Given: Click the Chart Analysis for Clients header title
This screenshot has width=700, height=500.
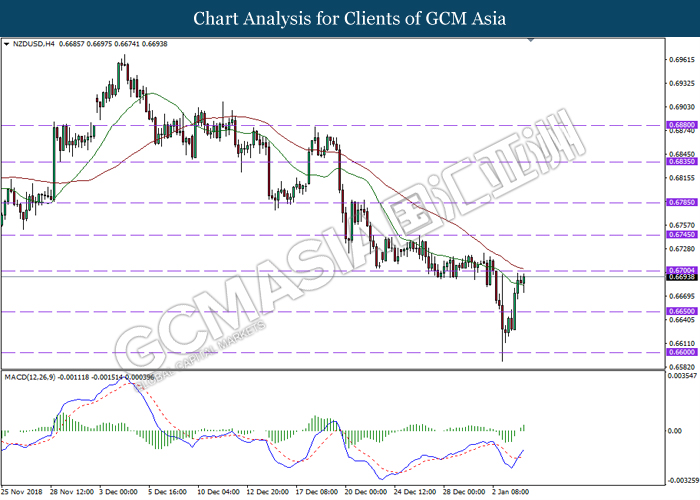Looking at the screenshot, I should 350,18.
